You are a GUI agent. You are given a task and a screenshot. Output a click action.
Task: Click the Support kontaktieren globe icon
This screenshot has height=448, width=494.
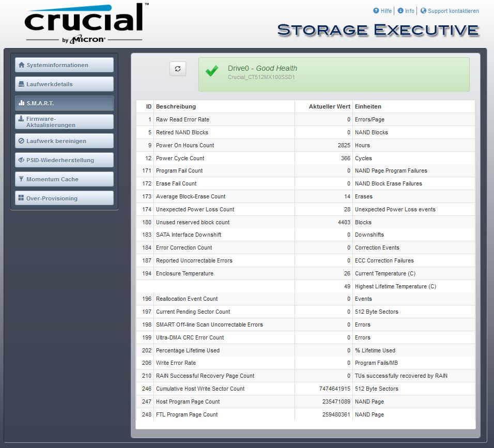click(423, 11)
